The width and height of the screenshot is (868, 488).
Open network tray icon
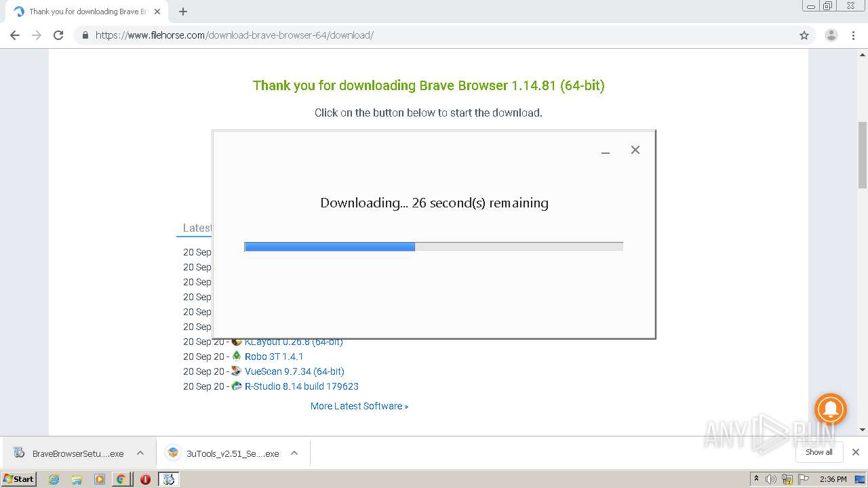tap(788, 479)
